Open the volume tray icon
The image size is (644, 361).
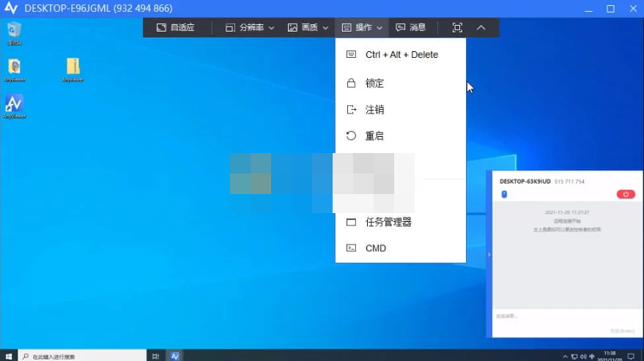582,357
